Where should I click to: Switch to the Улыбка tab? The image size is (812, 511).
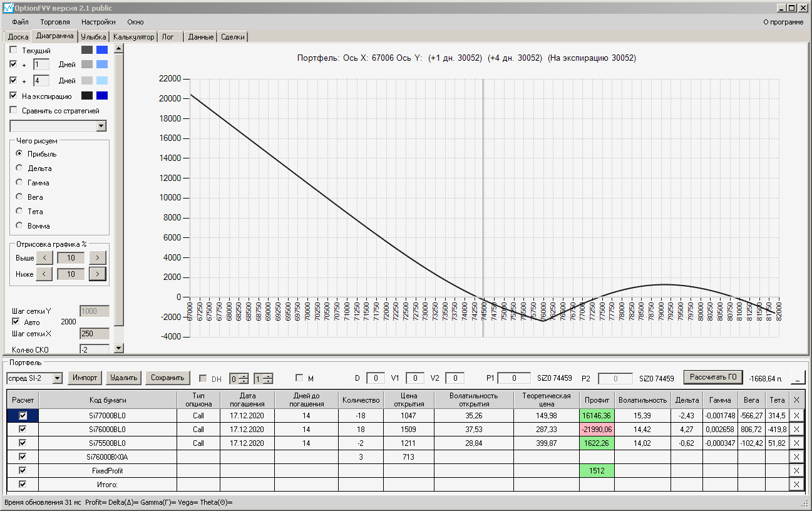point(94,37)
